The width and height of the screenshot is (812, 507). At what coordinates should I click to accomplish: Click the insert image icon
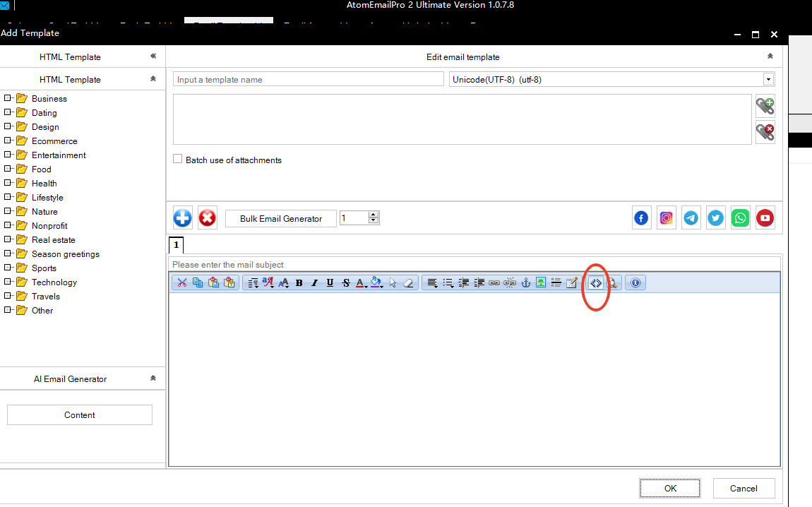click(541, 282)
